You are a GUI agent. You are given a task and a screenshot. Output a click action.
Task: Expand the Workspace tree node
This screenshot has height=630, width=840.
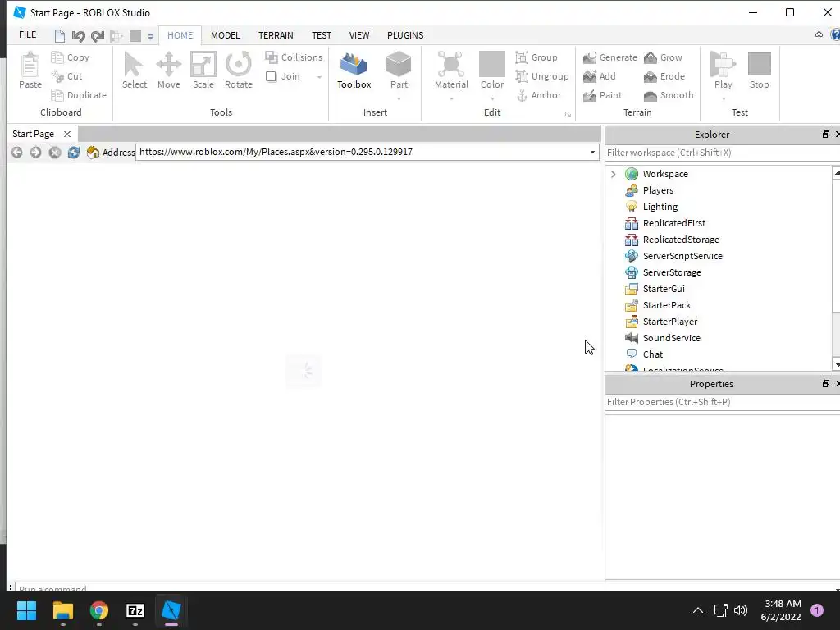click(x=614, y=174)
